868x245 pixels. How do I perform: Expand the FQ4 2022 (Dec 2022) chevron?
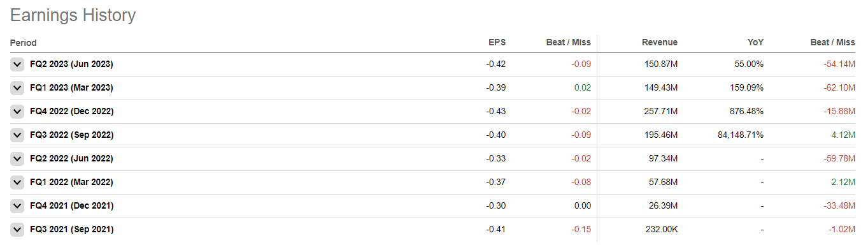point(17,111)
